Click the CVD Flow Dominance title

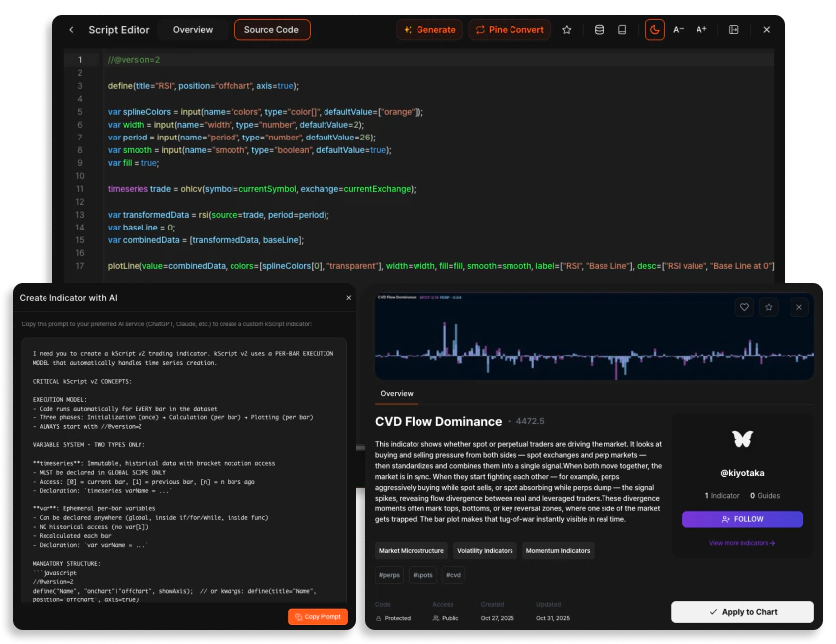[x=438, y=421]
